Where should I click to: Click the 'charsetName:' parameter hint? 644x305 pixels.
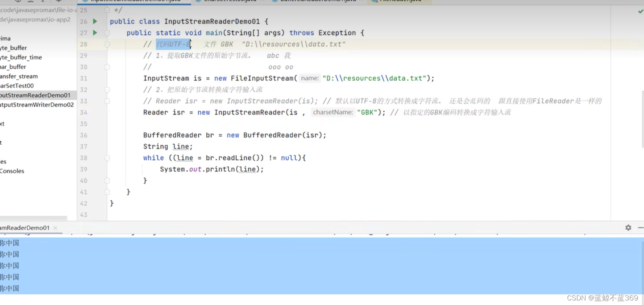(x=333, y=113)
